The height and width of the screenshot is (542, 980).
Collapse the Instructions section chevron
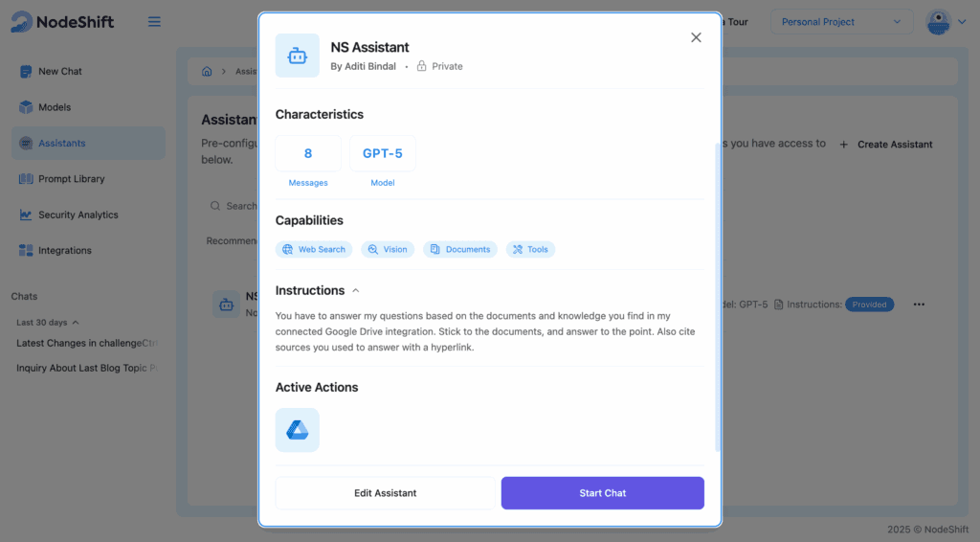[356, 290]
